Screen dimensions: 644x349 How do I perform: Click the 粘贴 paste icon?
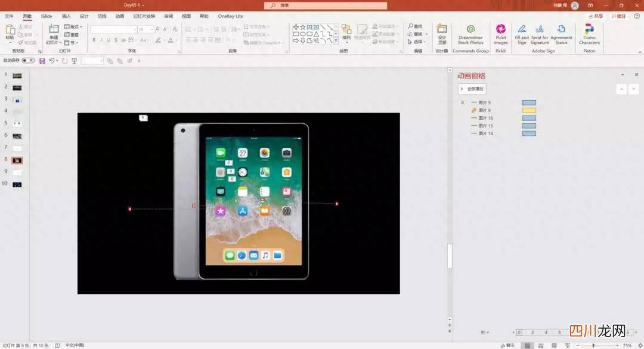pyautogui.click(x=10, y=31)
